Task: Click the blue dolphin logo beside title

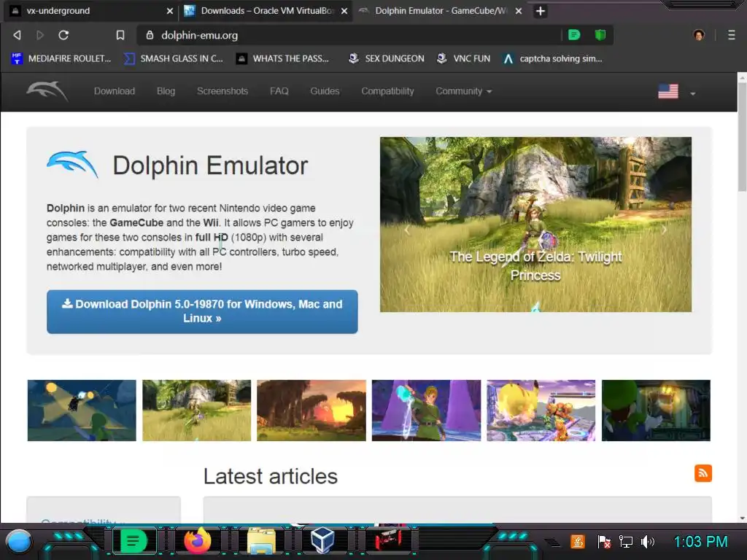Action: 72,164
